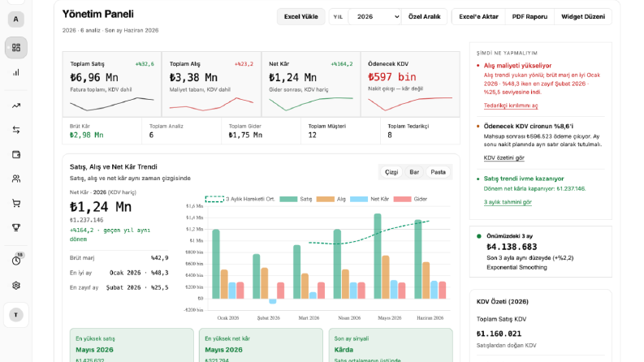Open the trophy sidebar icon
Image resolution: width=644 pixels, height=362 pixels.
tap(16, 227)
